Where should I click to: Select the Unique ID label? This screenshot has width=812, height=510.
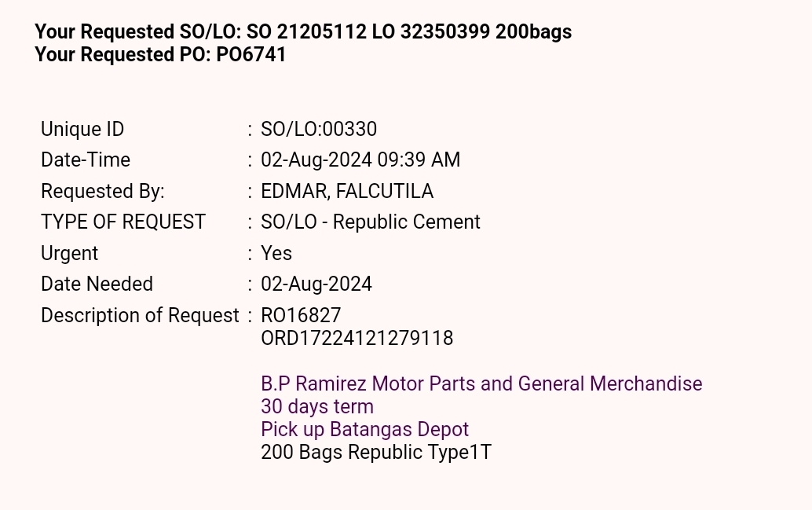(82, 129)
